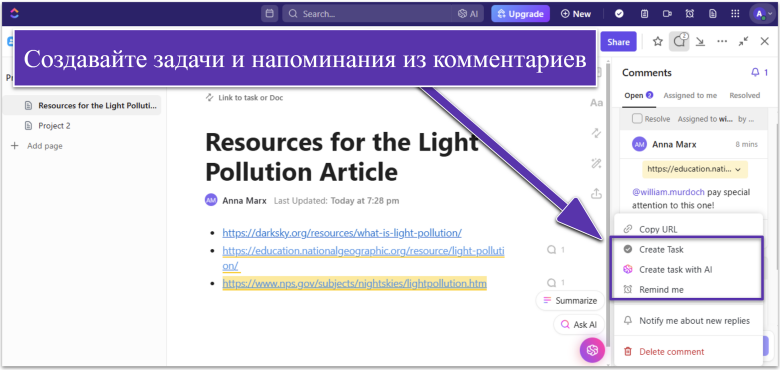The width and height of the screenshot is (780, 370).
Task: Click Add page in sidebar
Action: pyautogui.click(x=36, y=146)
